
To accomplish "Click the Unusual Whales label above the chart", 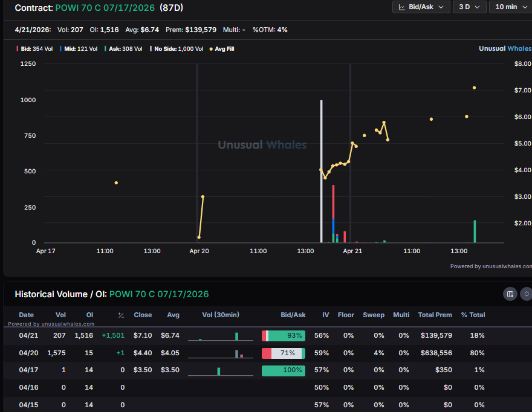I will 505,48.
